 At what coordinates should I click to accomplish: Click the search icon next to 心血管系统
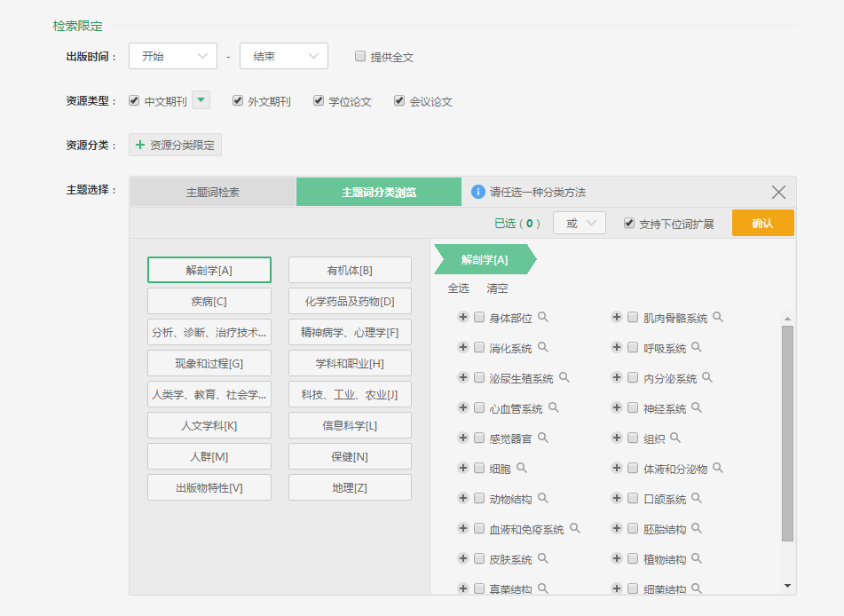pyautogui.click(x=554, y=408)
